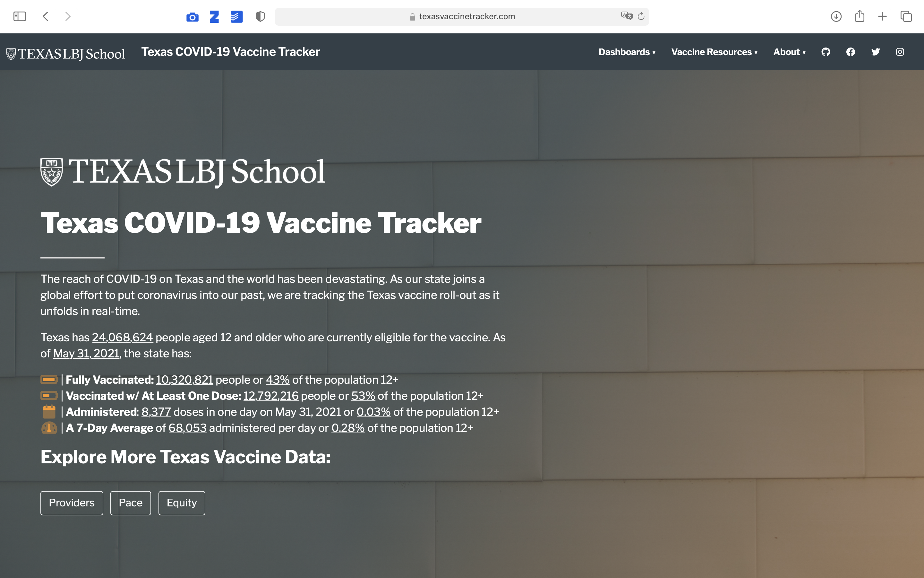
Task: Open the Twitter icon link
Action: pyautogui.click(x=876, y=52)
